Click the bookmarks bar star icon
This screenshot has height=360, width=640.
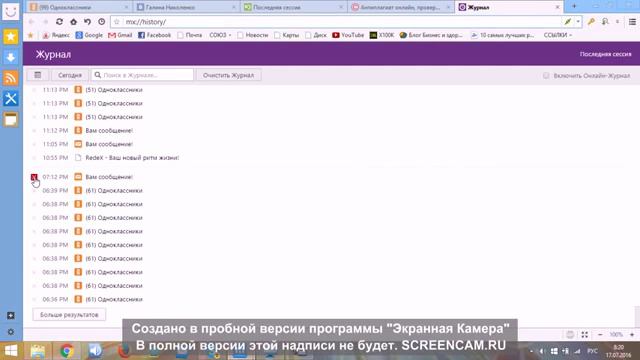pos(30,36)
